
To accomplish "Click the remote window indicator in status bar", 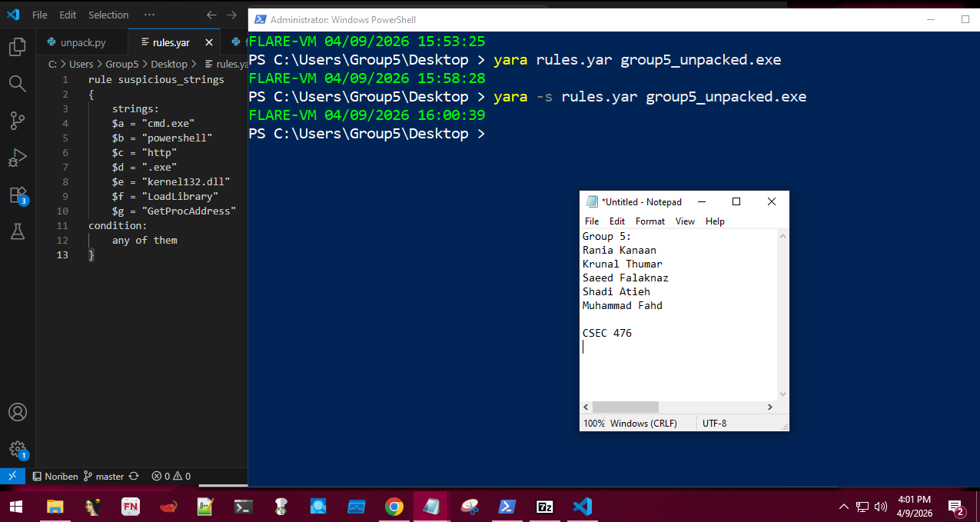I will [12, 476].
